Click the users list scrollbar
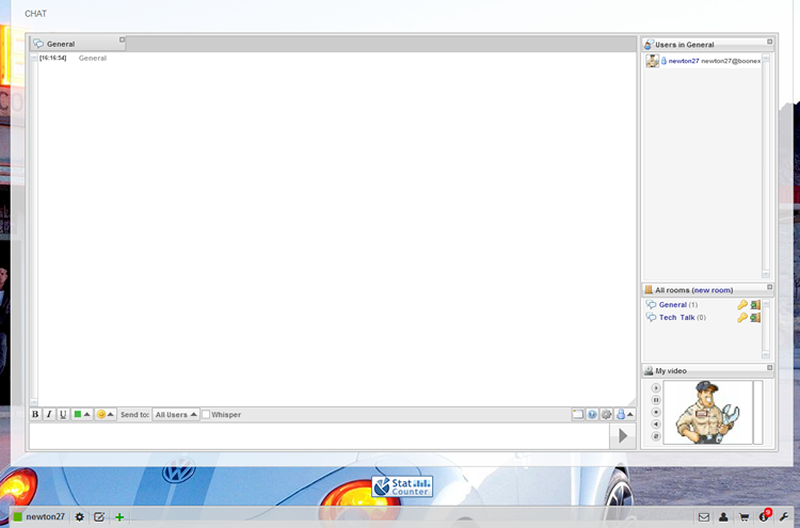The image size is (800, 528). (765, 166)
